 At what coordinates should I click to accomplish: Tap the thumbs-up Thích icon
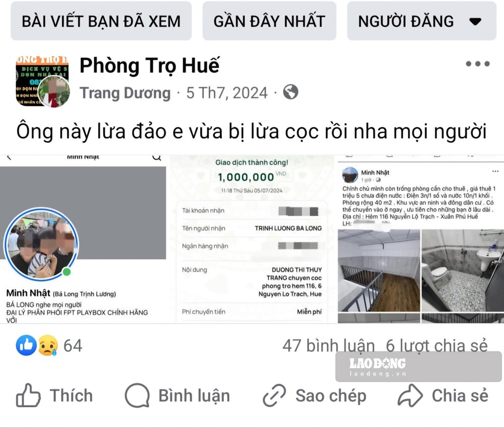(28, 395)
